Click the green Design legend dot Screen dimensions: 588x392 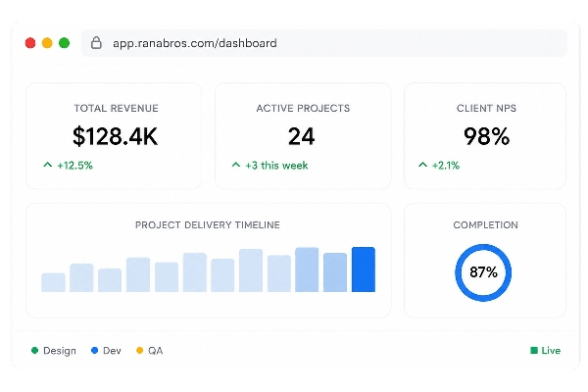[x=35, y=351]
